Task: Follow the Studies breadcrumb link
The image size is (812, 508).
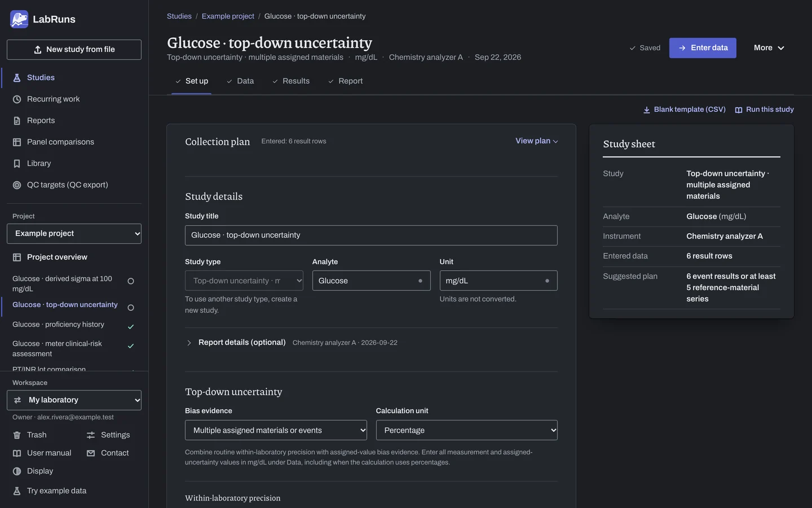Action: (x=179, y=16)
